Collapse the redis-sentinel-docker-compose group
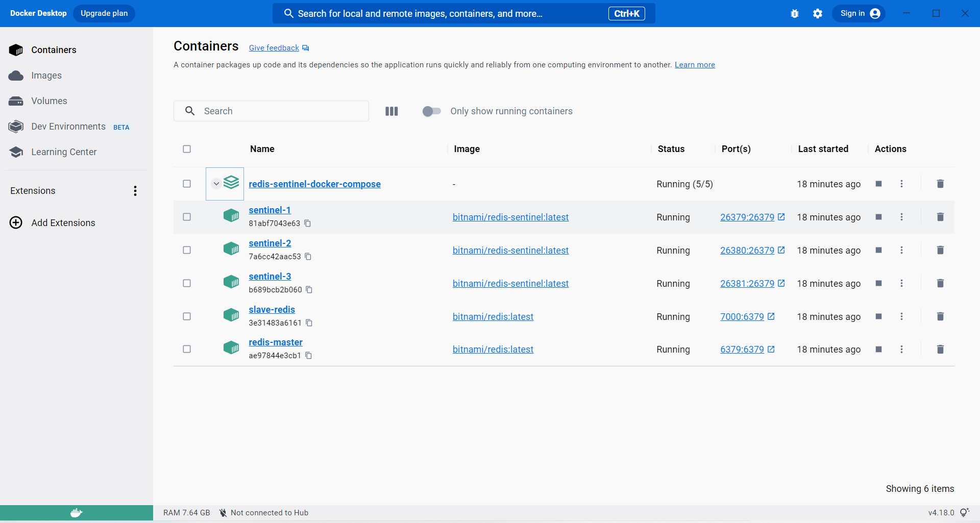Image resolution: width=980 pixels, height=523 pixels. (x=216, y=184)
